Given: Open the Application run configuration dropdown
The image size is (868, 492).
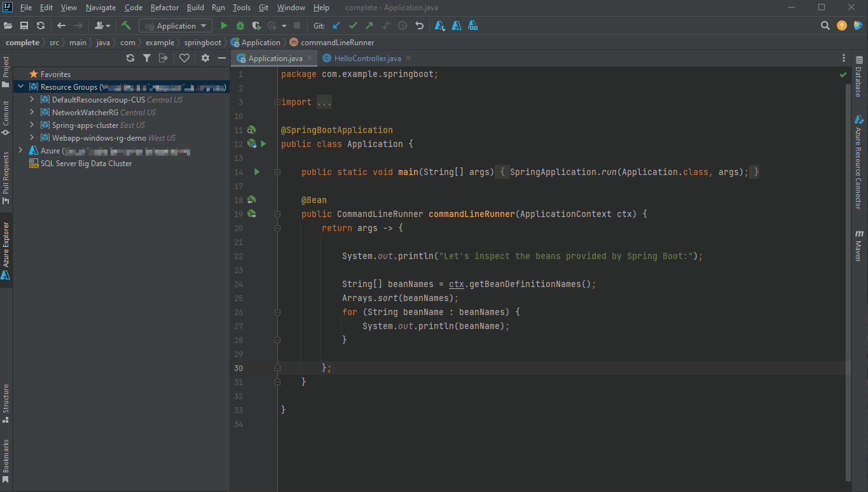Looking at the screenshot, I should pos(176,26).
